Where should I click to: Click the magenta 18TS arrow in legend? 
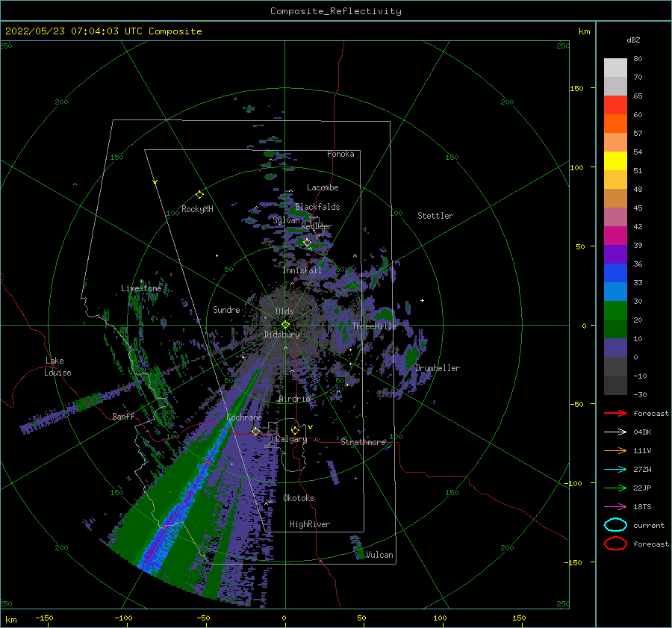pos(615,507)
